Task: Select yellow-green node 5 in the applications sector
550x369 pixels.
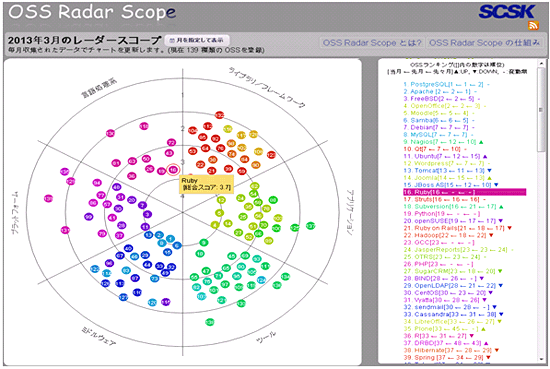Action: (x=219, y=213)
